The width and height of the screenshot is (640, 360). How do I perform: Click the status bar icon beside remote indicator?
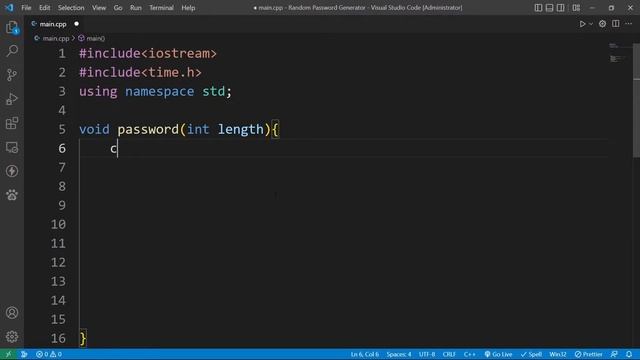tap(24, 354)
